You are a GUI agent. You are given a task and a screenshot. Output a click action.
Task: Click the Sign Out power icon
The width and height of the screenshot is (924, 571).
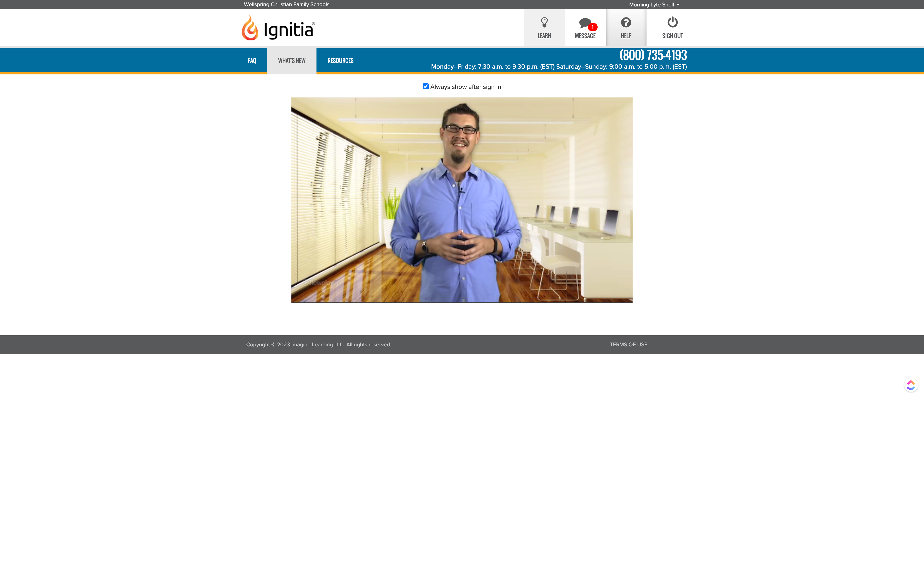[x=672, y=22]
